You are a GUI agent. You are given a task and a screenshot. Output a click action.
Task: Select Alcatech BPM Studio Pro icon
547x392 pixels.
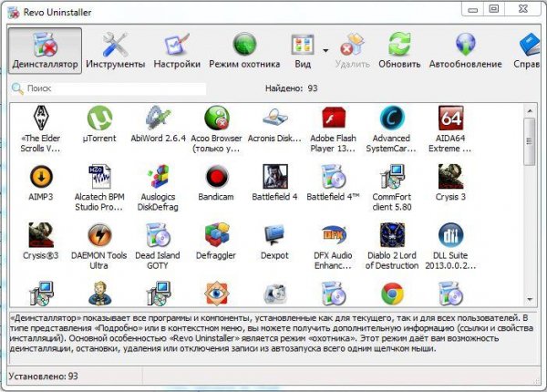coord(99,177)
